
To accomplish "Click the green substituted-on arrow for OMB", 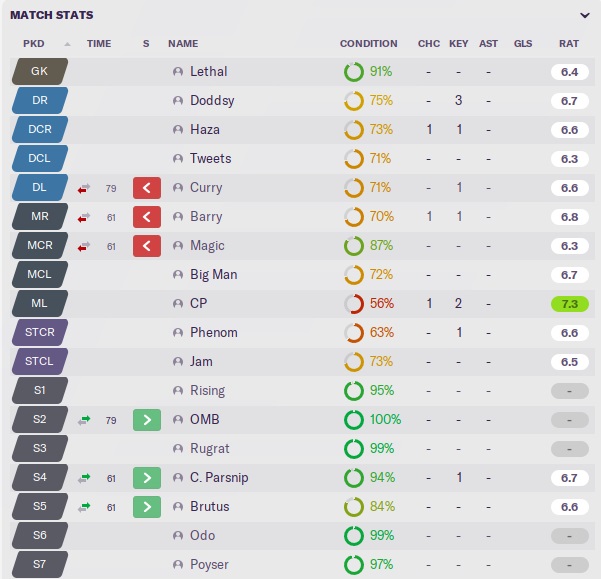I will point(147,420).
